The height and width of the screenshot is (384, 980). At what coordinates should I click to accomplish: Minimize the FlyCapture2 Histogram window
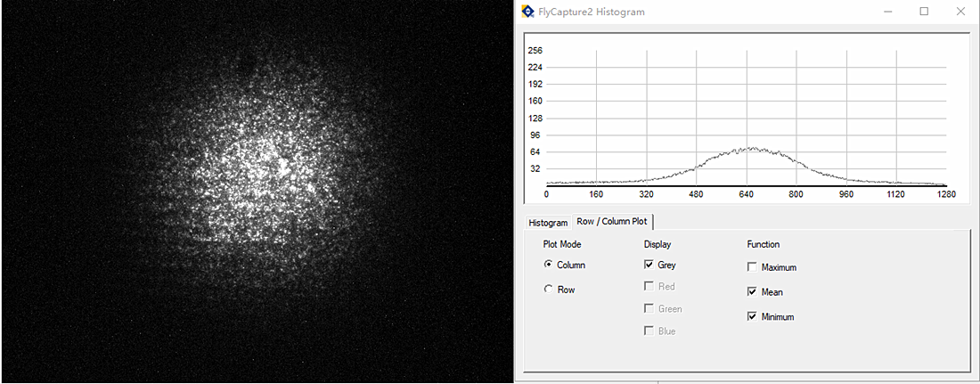click(x=888, y=12)
